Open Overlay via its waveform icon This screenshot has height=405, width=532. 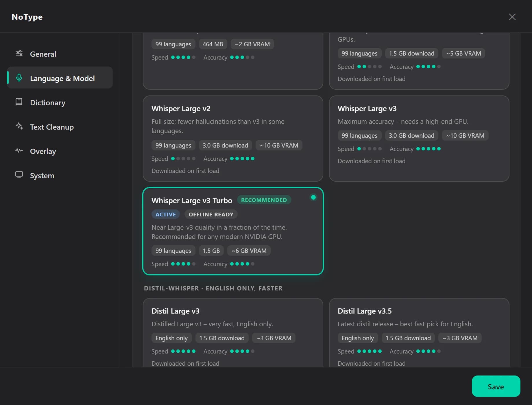19,151
